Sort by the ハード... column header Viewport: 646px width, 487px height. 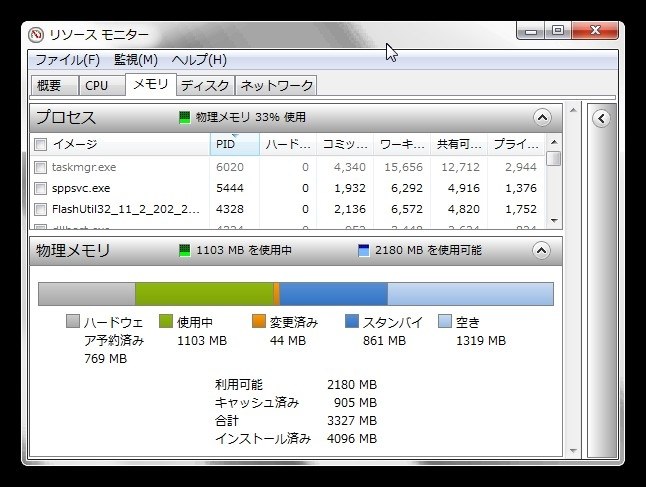(x=288, y=144)
